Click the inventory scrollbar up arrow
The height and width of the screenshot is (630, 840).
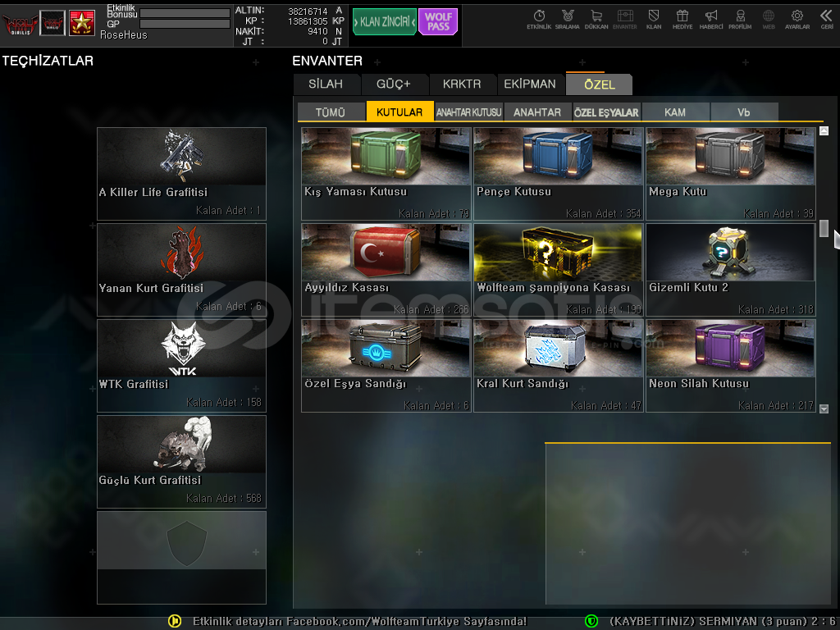[824, 130]
